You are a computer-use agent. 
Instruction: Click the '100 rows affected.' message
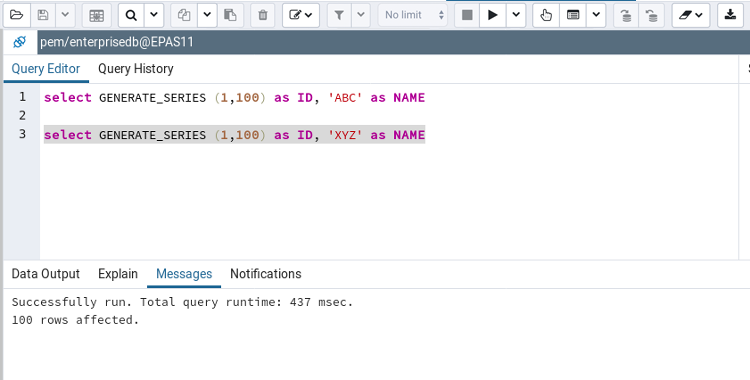75,320
